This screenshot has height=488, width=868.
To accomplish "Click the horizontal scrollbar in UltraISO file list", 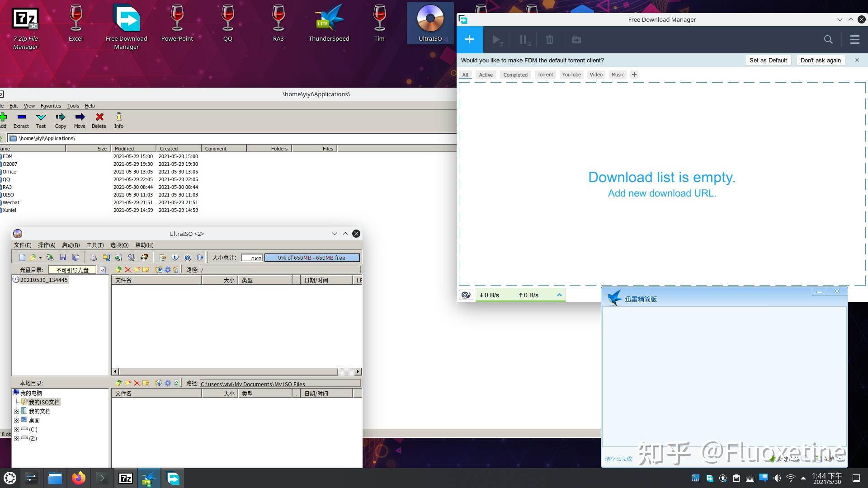I will pyautogui.click(x=236, y=372).
